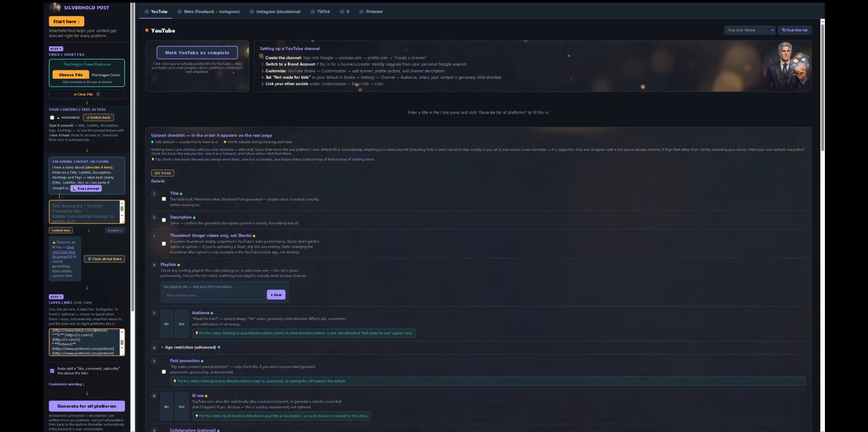Check the Paid promotion box
The image size is (868, 432).
(x=164, y=372)
